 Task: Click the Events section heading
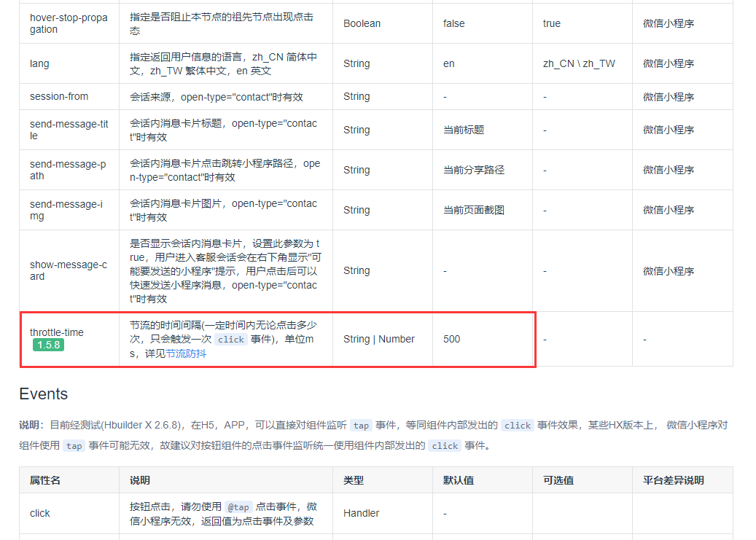pos(44,394)
